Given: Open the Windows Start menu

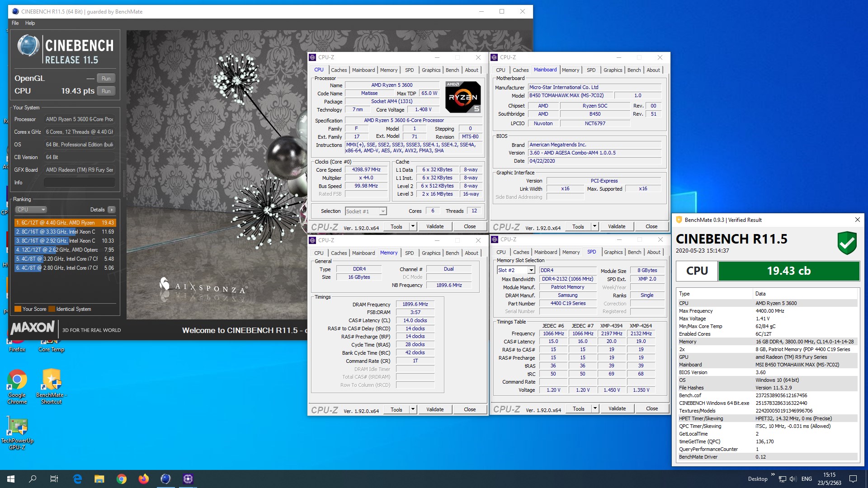Looking at the screenshot, I should click(11, 479).
